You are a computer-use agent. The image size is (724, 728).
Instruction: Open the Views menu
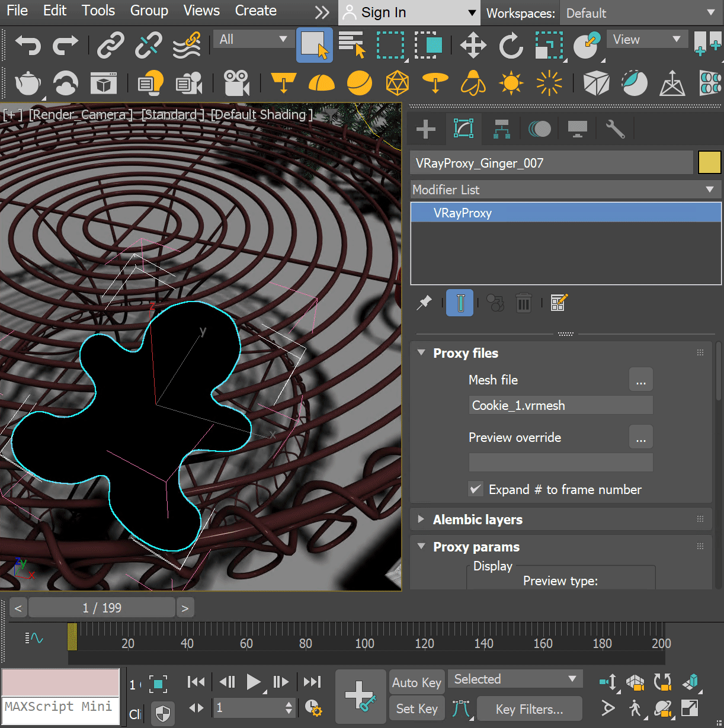[x=201, y=11]
